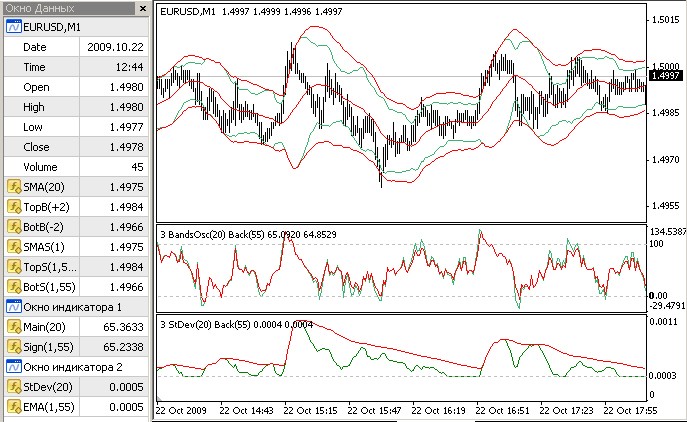The width and height of the screenshot is (687, 422).
Task: Click the Окно индикатора 2 header row
Action: click(70, 366)
